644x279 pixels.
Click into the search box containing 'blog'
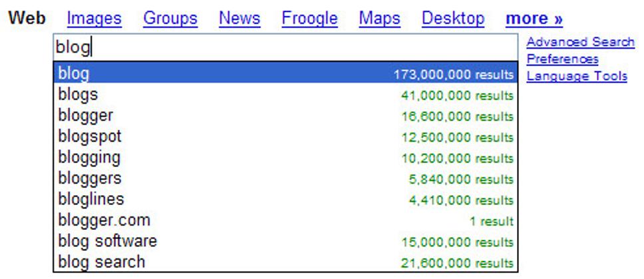(x=285, y=47)
